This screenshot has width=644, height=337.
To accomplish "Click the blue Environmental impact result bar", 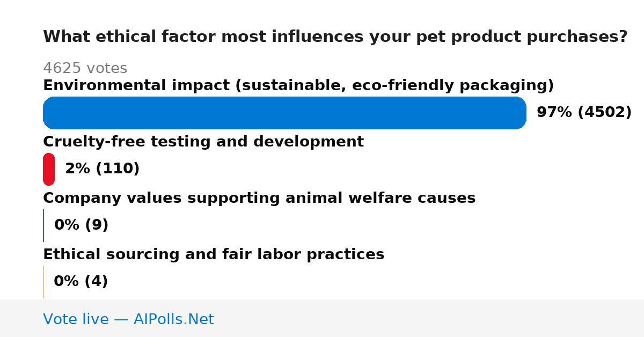I will 284,113.
